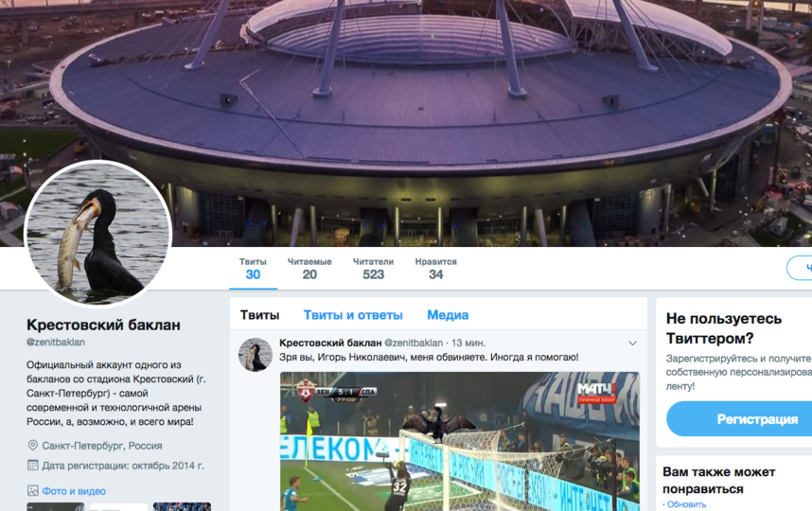
Task: Open the Читатели list showing 523
Action: (x=374, y=269)
